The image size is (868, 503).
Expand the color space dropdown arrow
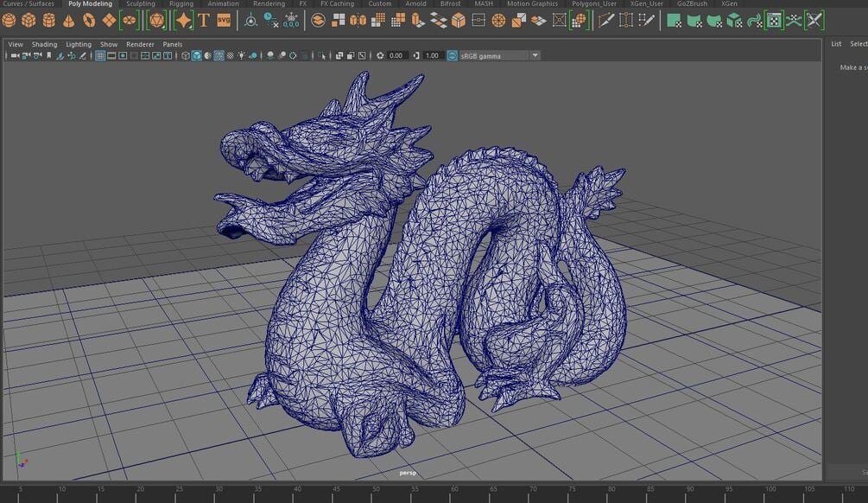[x=535, y=56]
